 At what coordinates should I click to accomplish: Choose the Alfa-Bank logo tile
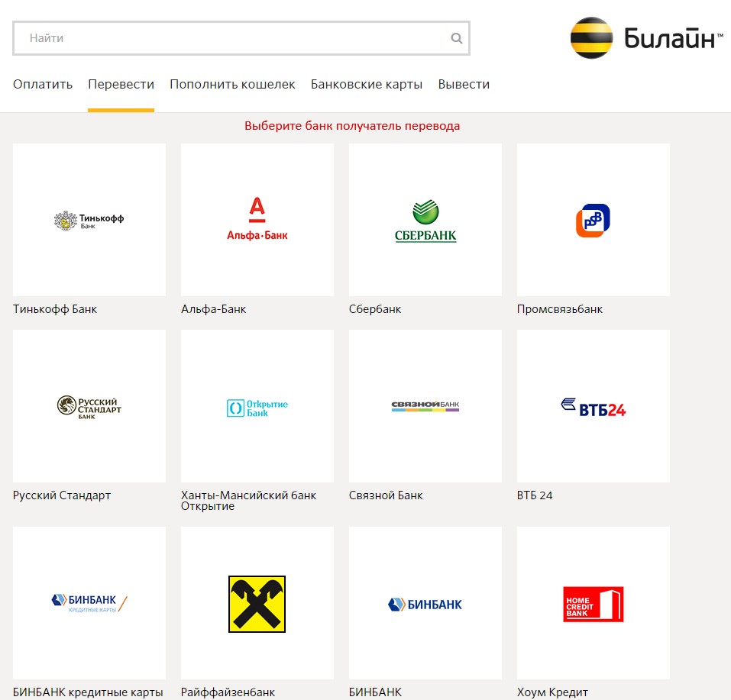(x=257, y=220)
